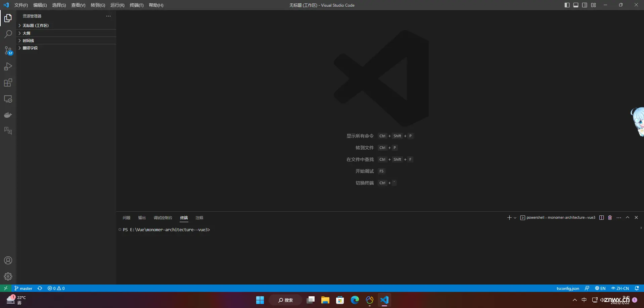Open the 转到(G) menu
This screenshot has width=644, height=308.
98,5
